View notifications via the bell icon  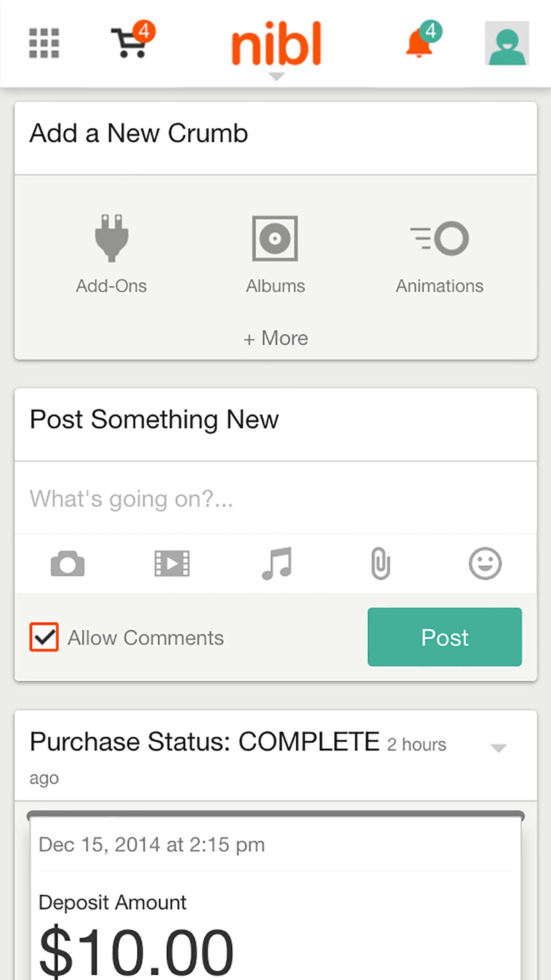click(x=423, y=39)
